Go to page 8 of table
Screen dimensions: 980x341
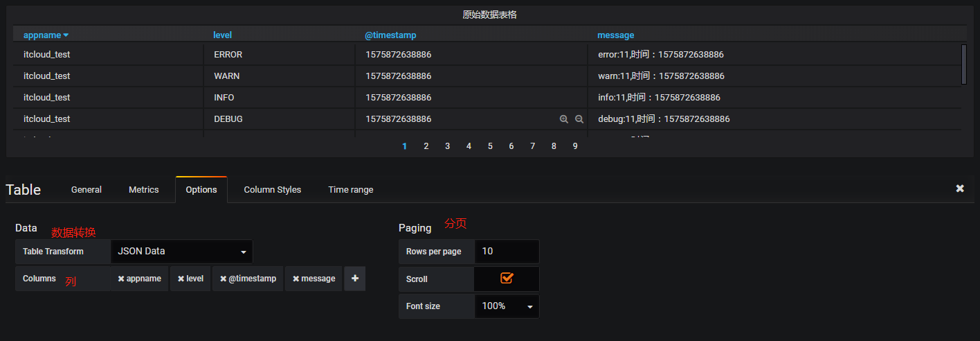pos(554,146)
